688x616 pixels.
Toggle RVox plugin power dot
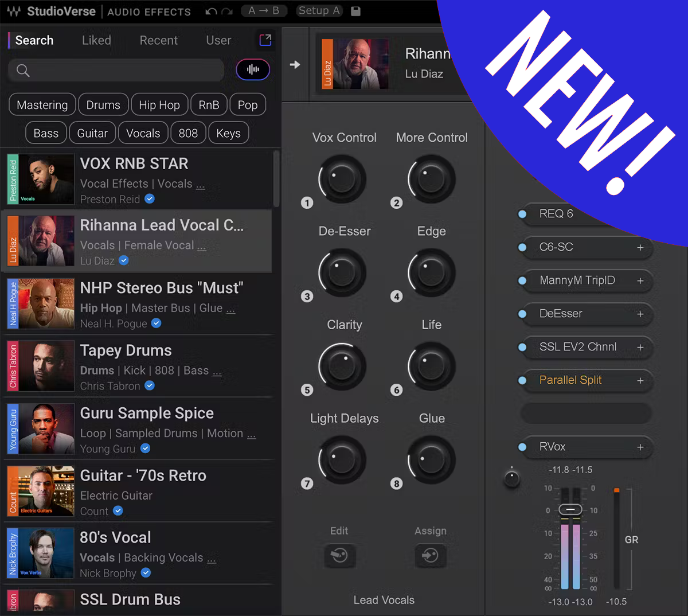pos(522,447)
